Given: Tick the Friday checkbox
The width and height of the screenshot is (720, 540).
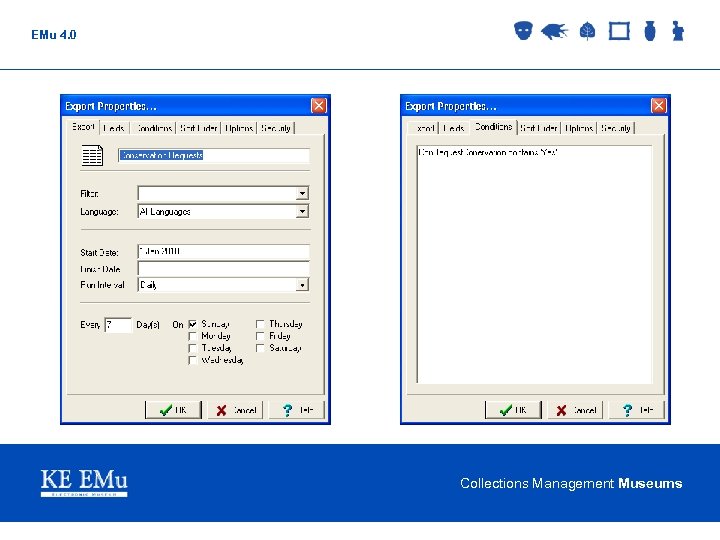Looking at the screenshot, I should point(260,336).
